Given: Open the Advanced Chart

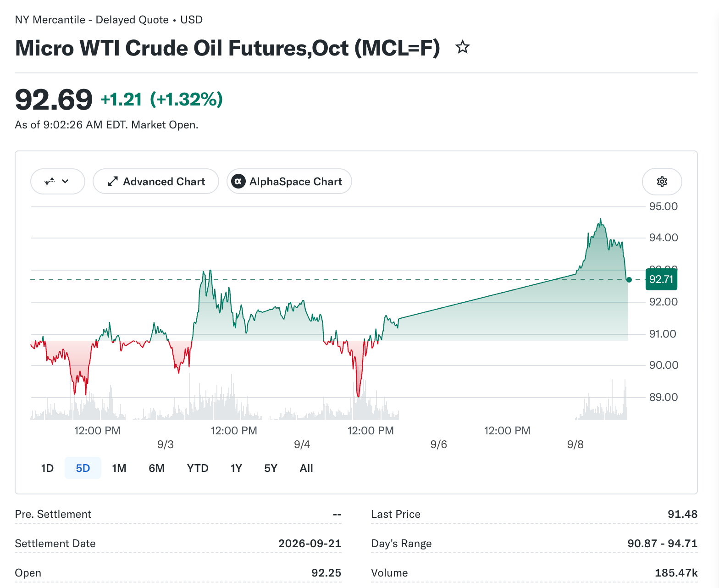Looking at the screenshot, I should click(x=156, y=182).
